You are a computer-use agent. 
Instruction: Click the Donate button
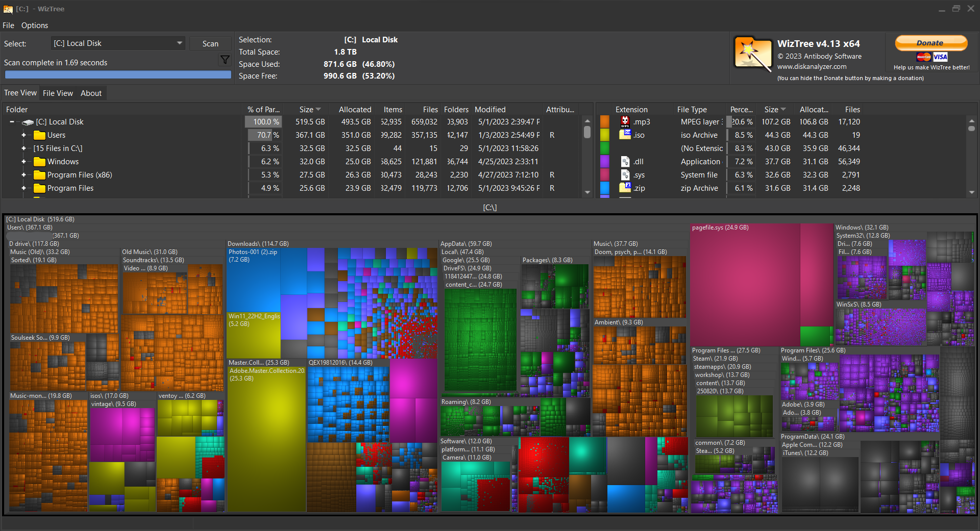[930, 43]
